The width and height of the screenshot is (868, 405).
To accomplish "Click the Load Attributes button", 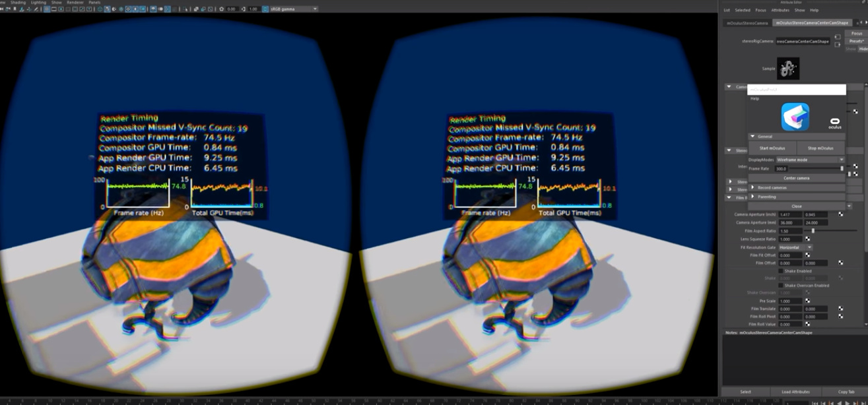I will (x=795, y=392).
